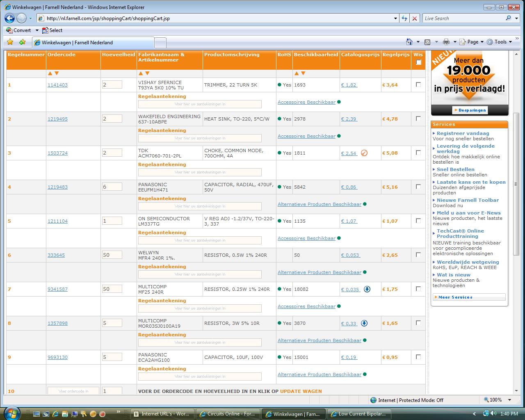Click the browser Forward button

pos(21,18)
